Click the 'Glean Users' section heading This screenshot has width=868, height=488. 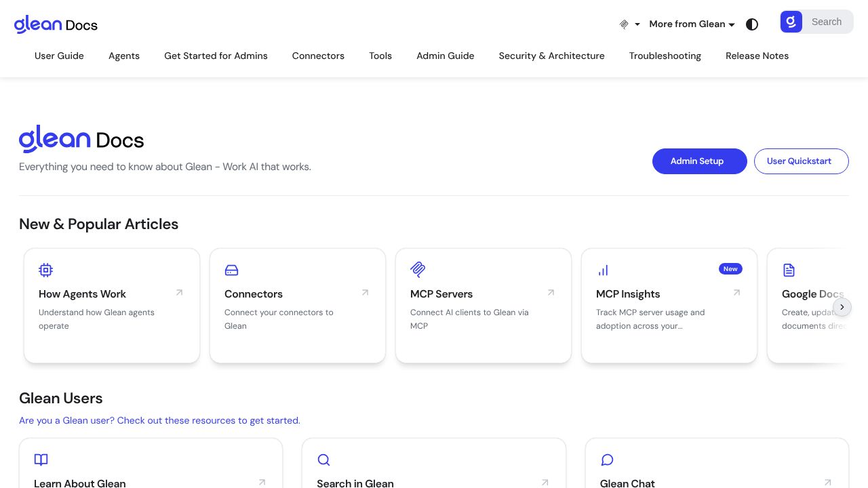[x=61, y=399]
